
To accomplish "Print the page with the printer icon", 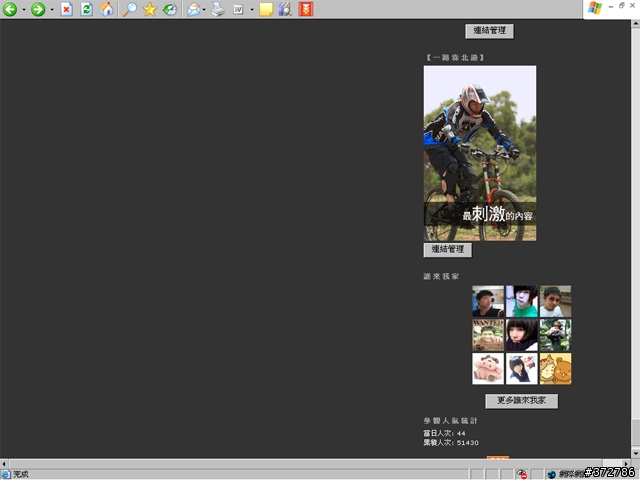I will [218, 9].
